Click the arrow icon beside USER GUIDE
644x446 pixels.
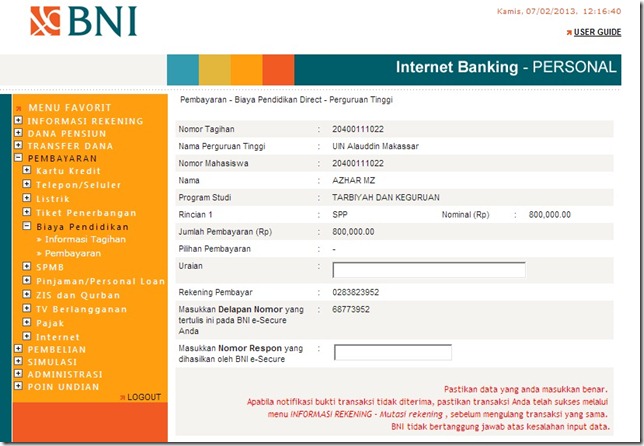(x=569, y=32)
